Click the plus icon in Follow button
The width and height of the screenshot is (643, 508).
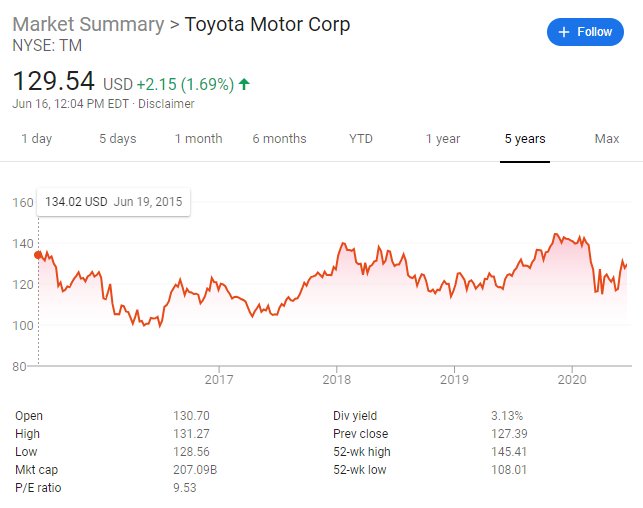564,32
